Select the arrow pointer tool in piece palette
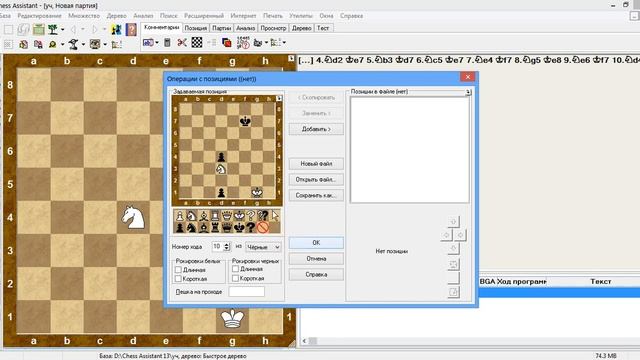Image resolution: width=640 pixels, height=360 pixels. [x=275, y=216]
